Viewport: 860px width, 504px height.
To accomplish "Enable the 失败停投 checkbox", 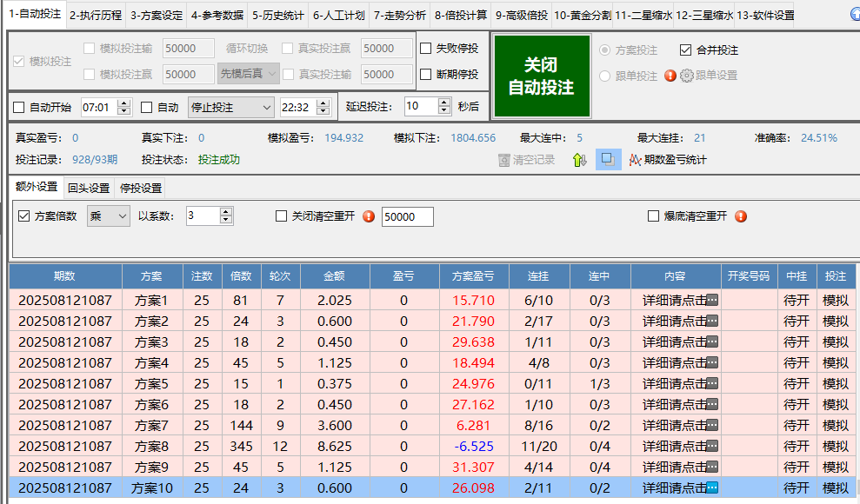I will pyautogui.click(x=425, y=48).
